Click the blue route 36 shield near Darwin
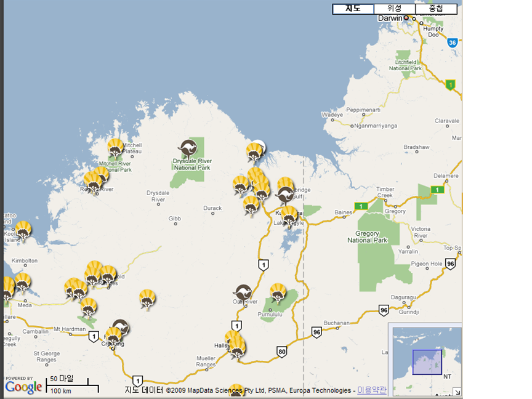Screen dimensions: 532x399 click(452, 42)
